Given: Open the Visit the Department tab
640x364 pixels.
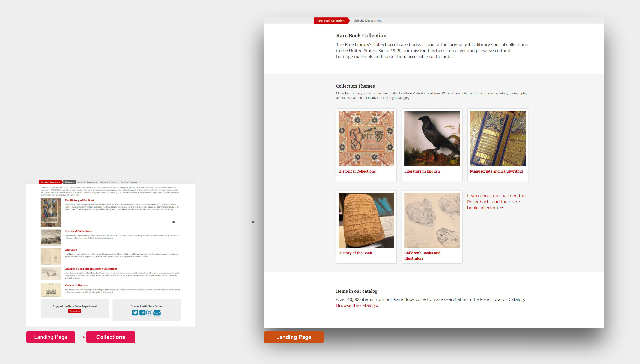Looking at the screenshot, I should point(367,21).
